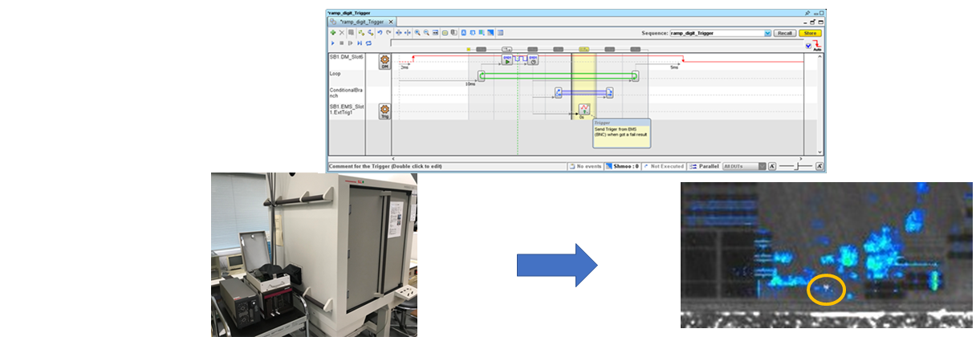Click the undo arrow icon

(x=379, y=33)
